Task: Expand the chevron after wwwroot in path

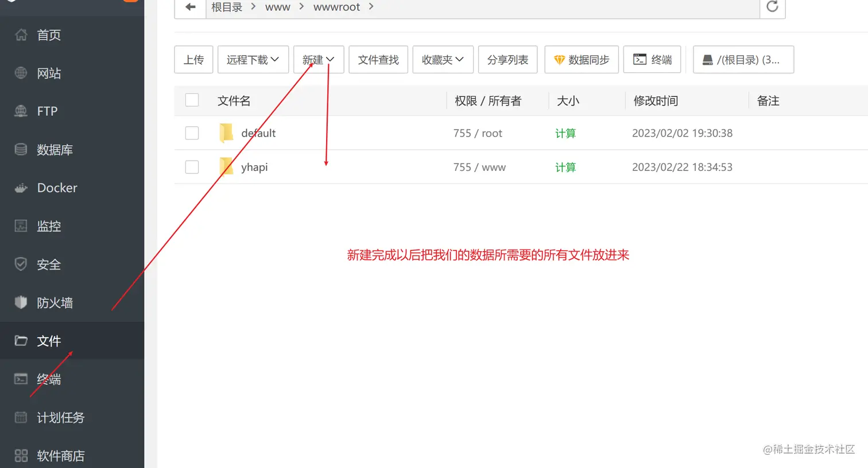Action: 371,6
